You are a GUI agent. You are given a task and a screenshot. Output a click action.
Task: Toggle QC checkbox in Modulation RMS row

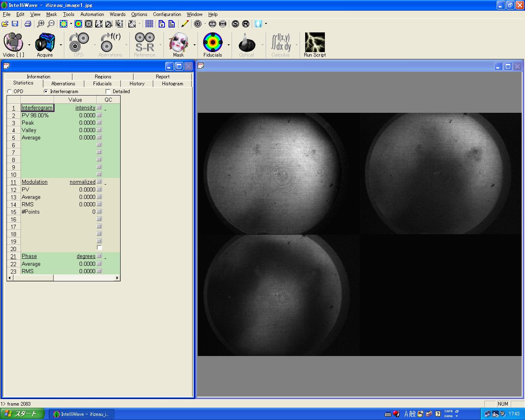(x=99, y=204)
